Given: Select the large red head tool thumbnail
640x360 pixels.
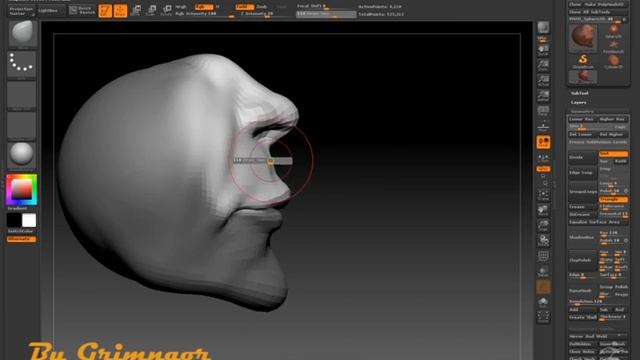Looking at the screenshot, I should pos(583,38).
